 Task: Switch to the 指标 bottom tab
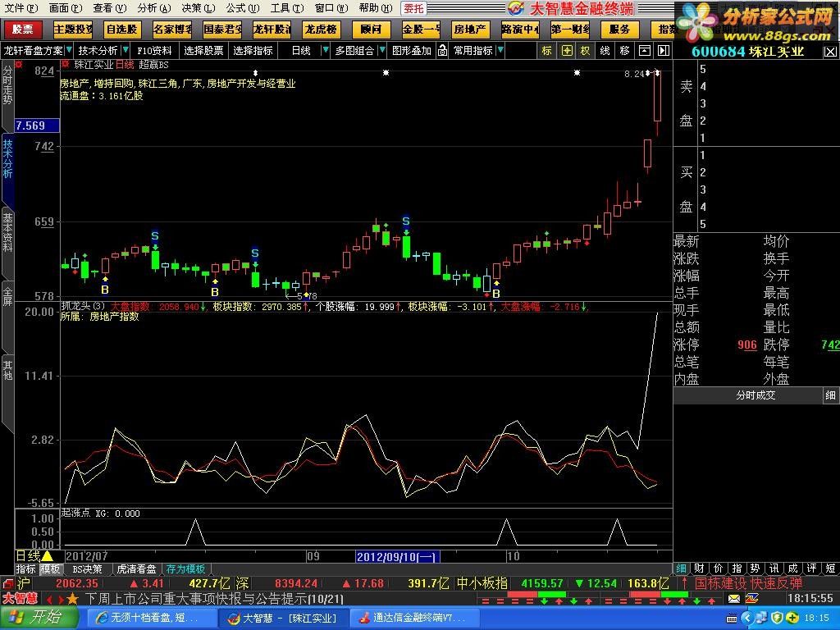click(25, 569)
